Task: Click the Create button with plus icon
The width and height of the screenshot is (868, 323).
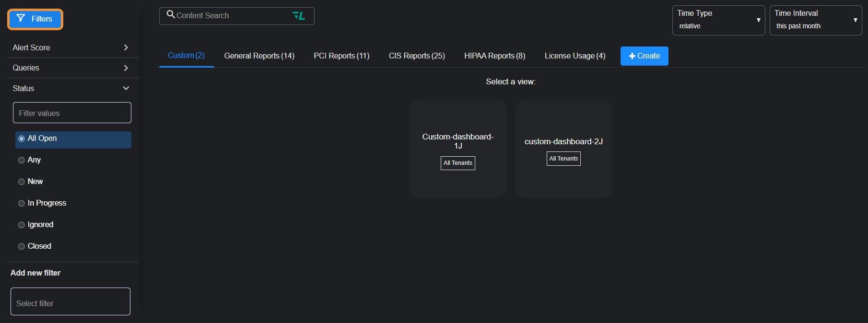Action: pyautogui.click(x=644, y=56)
